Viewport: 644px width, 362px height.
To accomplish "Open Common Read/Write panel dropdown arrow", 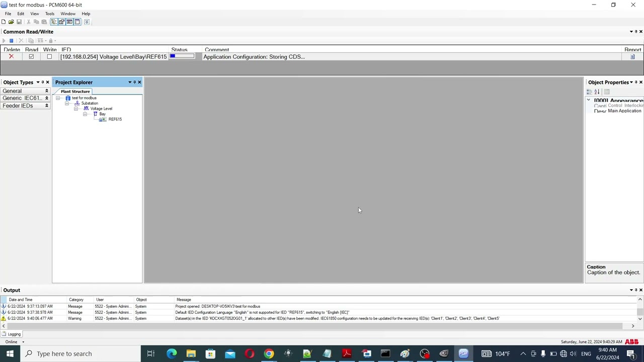I will [631, 32].
